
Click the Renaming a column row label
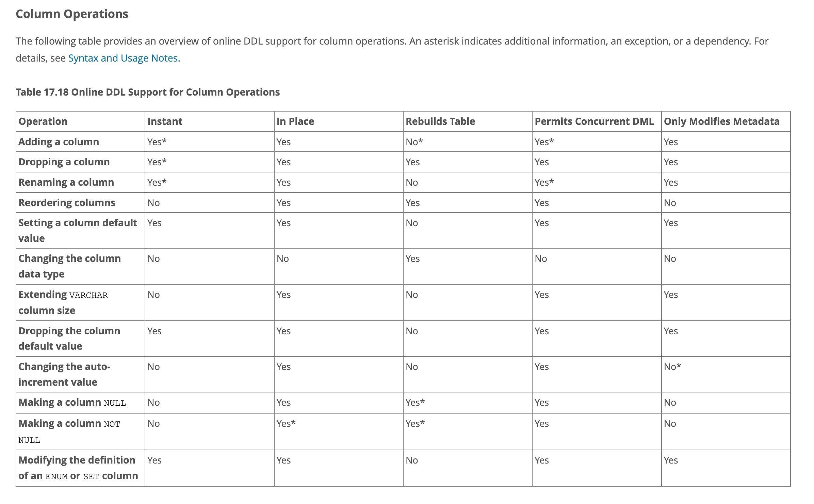click(x=66, y=182)
